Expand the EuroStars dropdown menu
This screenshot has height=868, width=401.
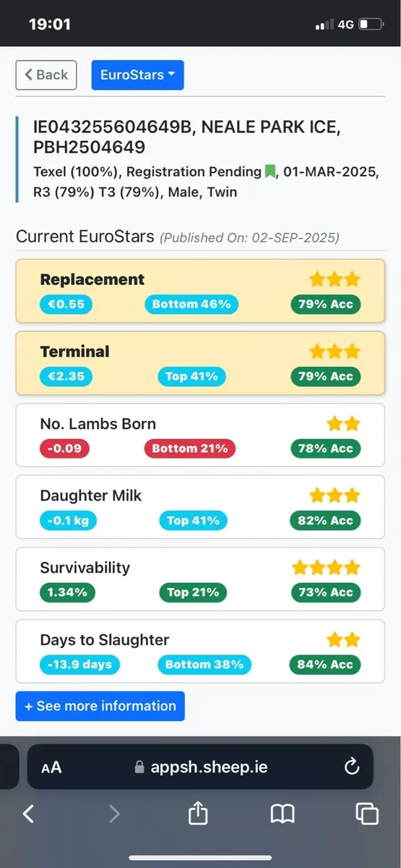point(137,75)
